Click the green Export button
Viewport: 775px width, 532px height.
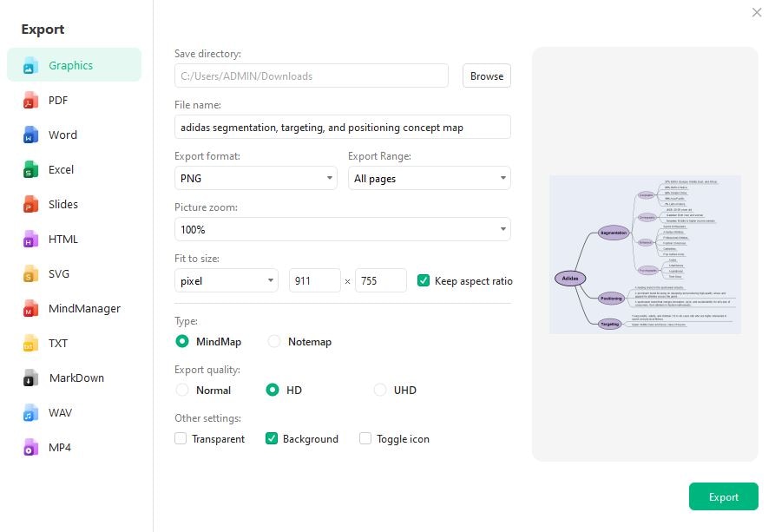tap(724, 497)
